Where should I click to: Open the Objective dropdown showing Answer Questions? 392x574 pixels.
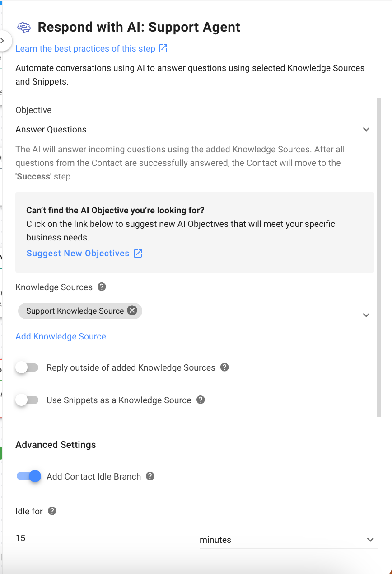click(366, 129)
